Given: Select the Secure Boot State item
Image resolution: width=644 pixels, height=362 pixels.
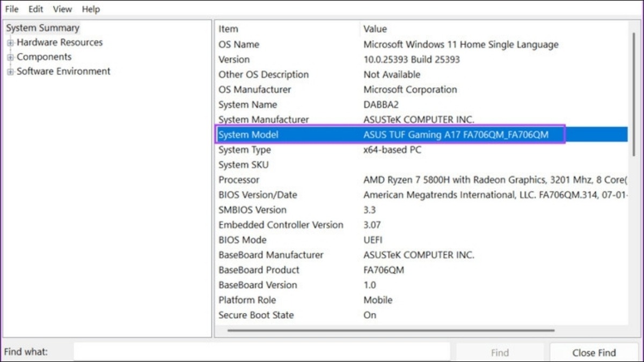Looking at the screenshot, I should [256, 315].
